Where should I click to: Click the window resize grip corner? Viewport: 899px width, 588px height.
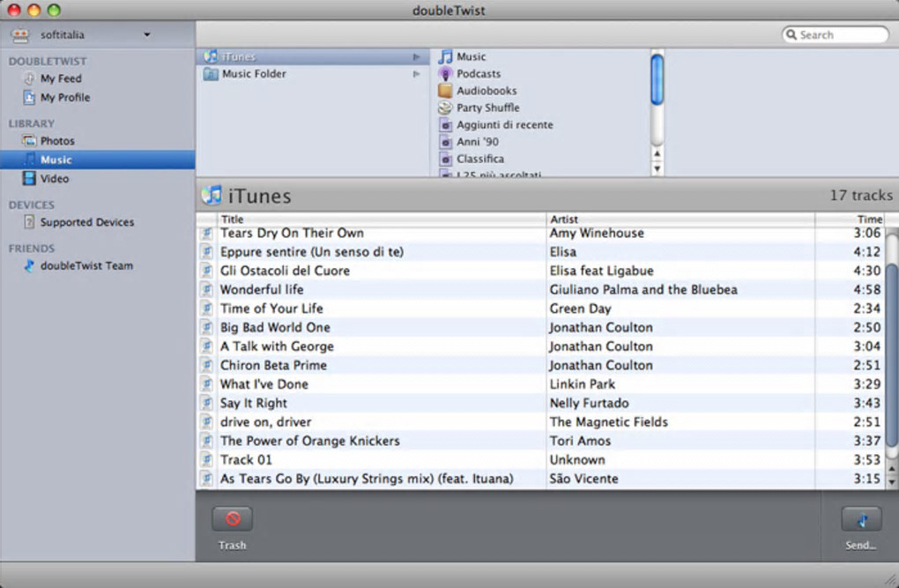[x=890, y=579]
